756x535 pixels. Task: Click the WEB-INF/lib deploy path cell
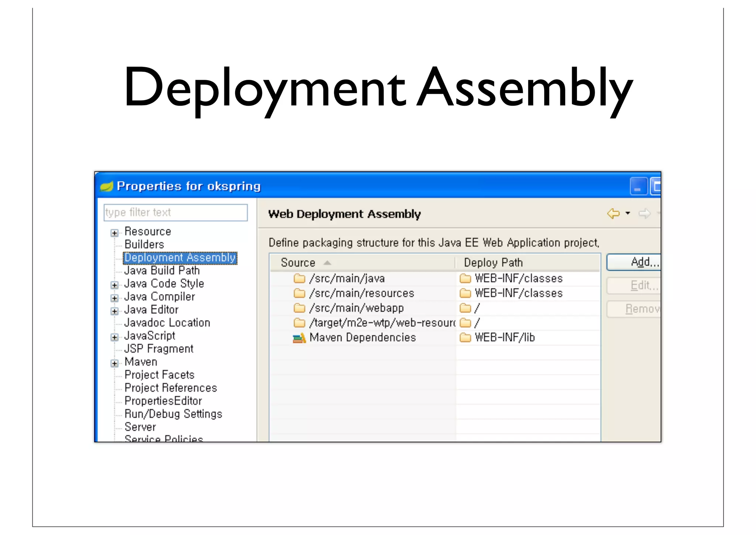(528, 337)
